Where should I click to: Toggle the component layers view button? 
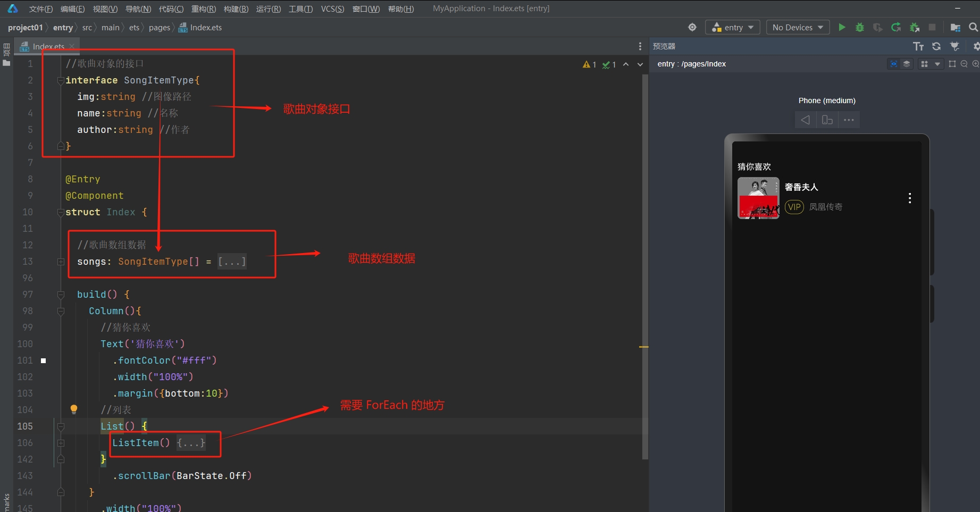[x=907, y=64]
